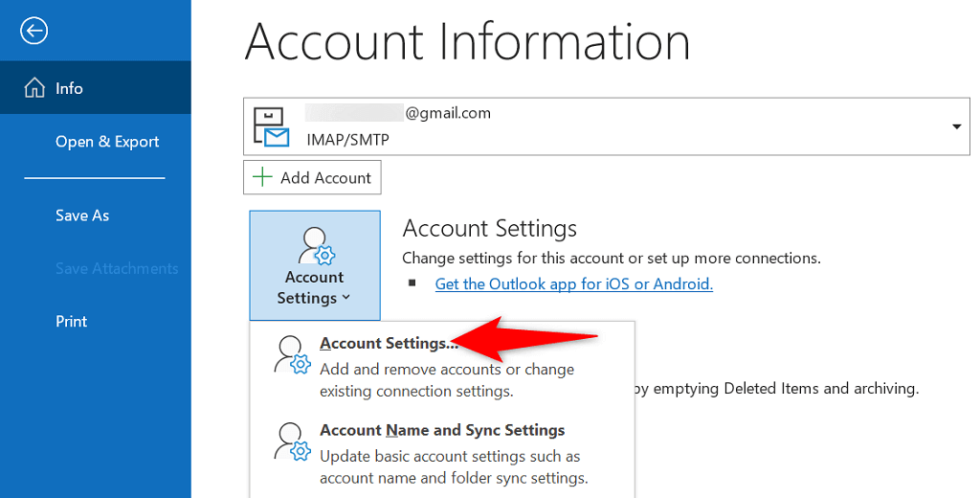Choose Save As from the sidebar
This screenshot has width=980, height=498.
click(x=82, y=215)
